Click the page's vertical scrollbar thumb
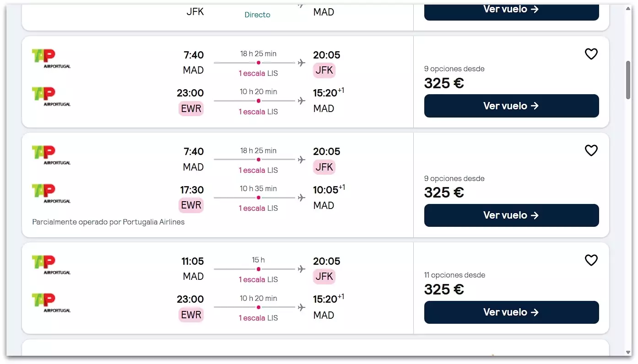Image resolution: width=638 pixels, height=364 pixels. pos(628,80)
